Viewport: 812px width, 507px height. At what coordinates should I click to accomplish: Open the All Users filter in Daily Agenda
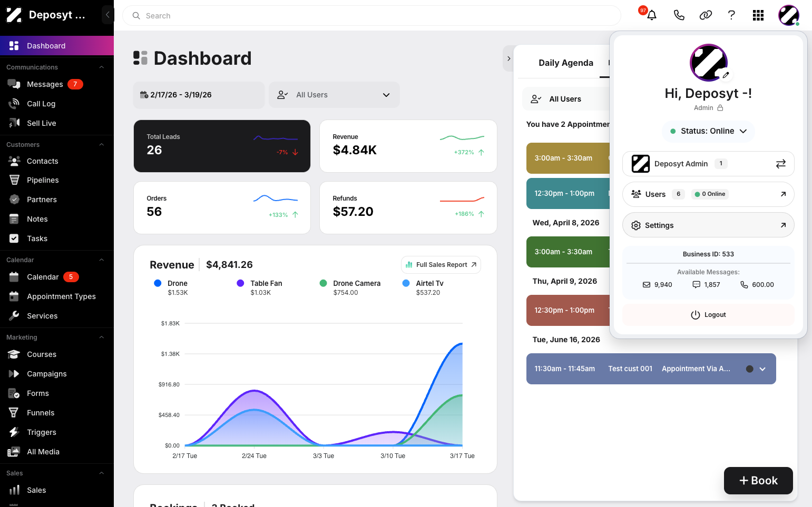(566, 99)
